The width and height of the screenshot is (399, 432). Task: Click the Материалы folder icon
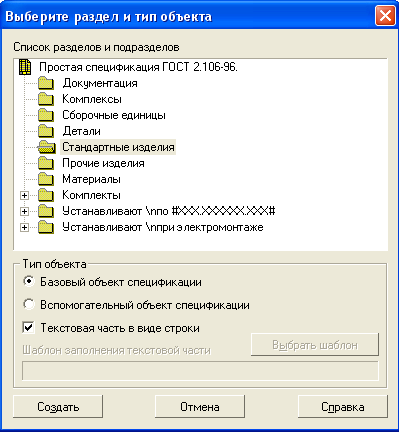[x=46, y=179]
